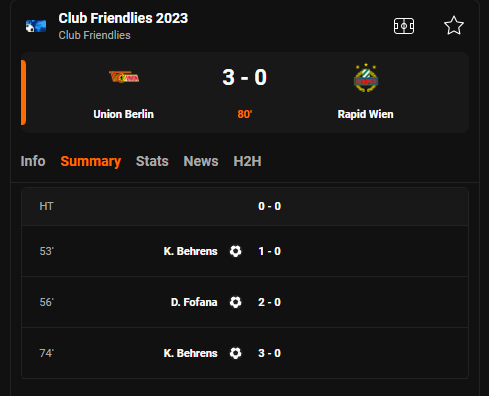
Task: Click the HT 0 - 0 halftime row
Action: [x=245, y=206]
